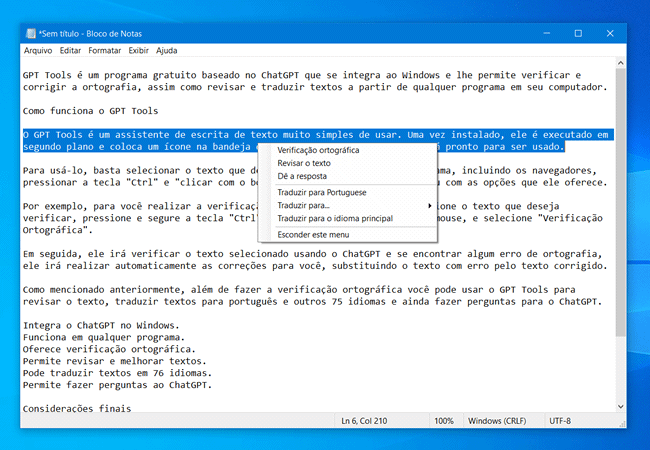This screenshot has height=450, width=650.
Task: Click the line 'Integra o ChatGPT no Windows.'
Action: pos(101,325)
